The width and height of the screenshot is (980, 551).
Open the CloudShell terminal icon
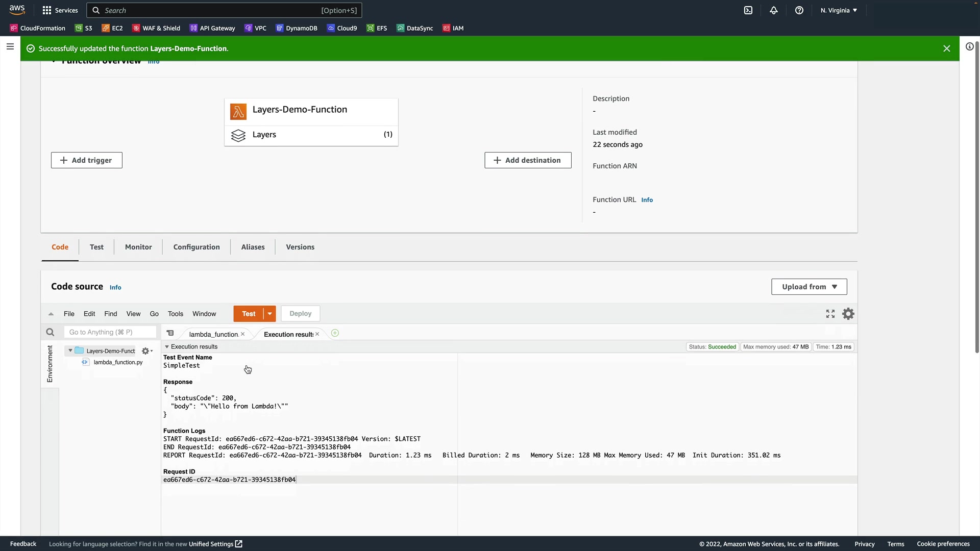tap(748, 10)
